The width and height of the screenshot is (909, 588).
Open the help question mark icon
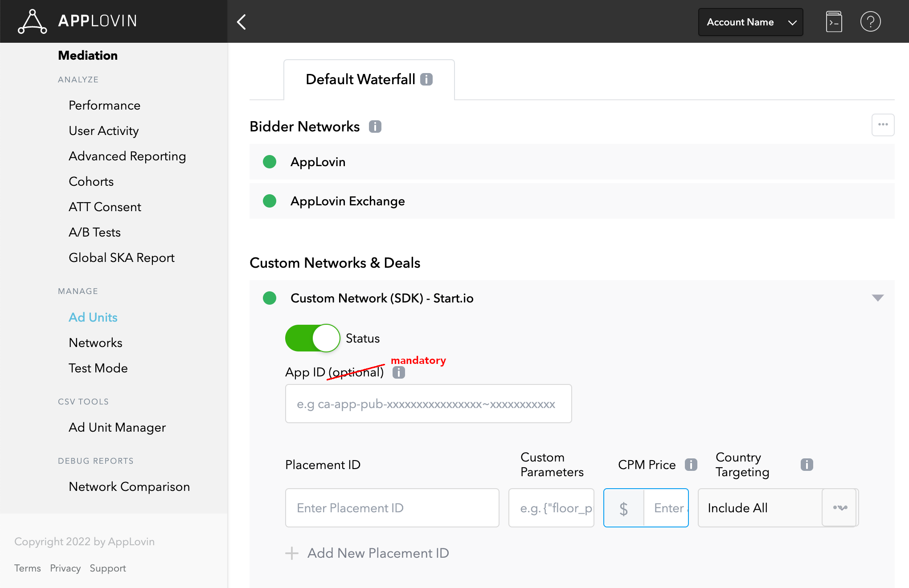coord(870,22)
